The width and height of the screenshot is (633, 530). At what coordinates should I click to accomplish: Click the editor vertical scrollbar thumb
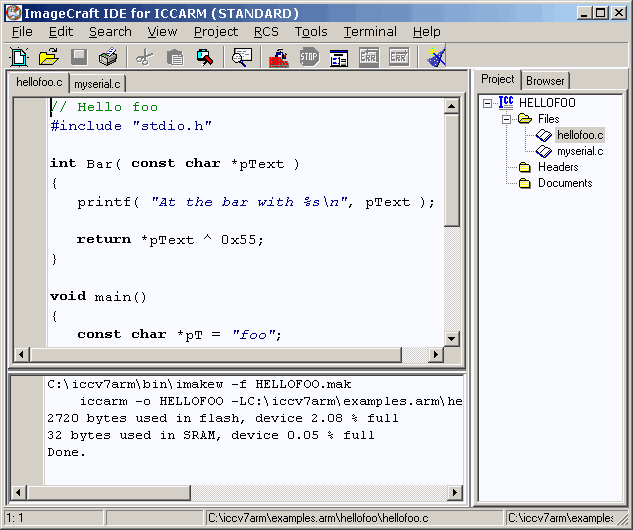(451, 170)
